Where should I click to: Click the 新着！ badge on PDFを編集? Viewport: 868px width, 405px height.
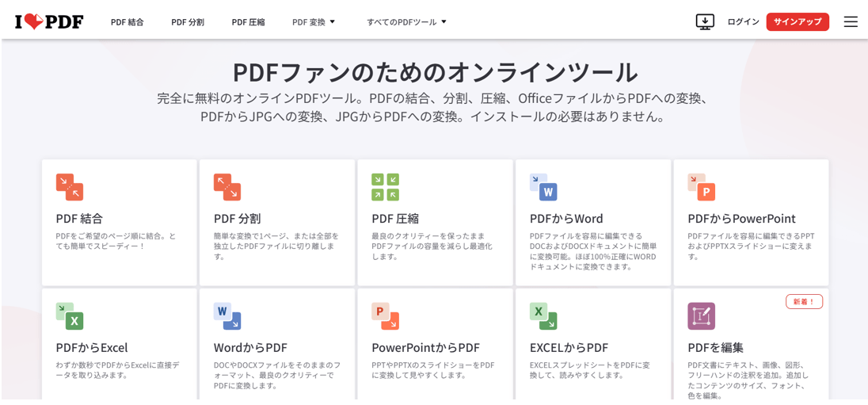coord(805,301)
